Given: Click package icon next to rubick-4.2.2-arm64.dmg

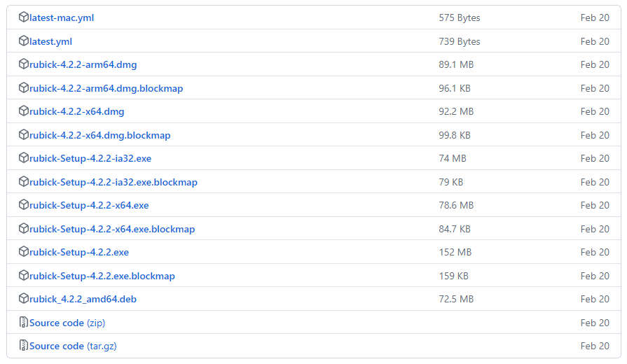Looking at the screenshot, I should [x=24, y=64].
